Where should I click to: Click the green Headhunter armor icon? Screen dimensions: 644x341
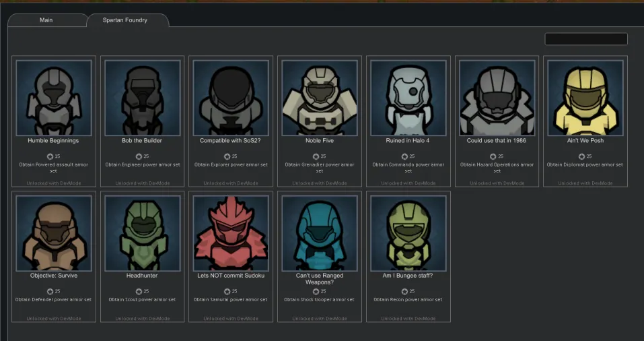point(142,233)
